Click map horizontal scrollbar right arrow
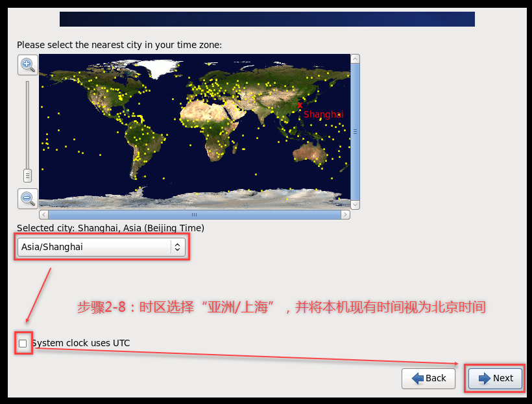532x404 pixels. coord(345,215)
